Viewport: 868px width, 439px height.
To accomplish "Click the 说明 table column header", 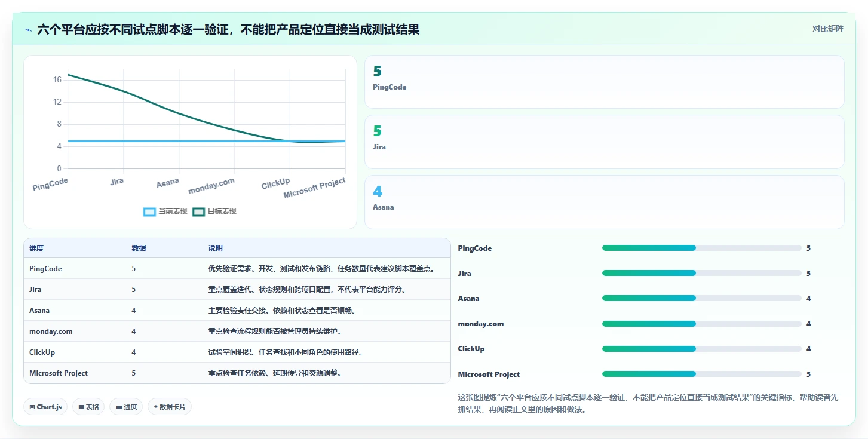I will pos(216,248).
